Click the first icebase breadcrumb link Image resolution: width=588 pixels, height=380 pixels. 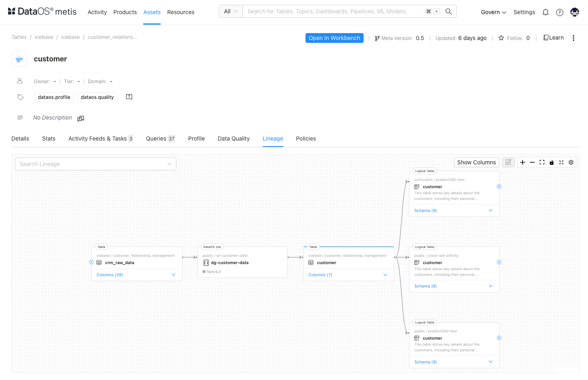pyautogui.click(x=44, y=37)
